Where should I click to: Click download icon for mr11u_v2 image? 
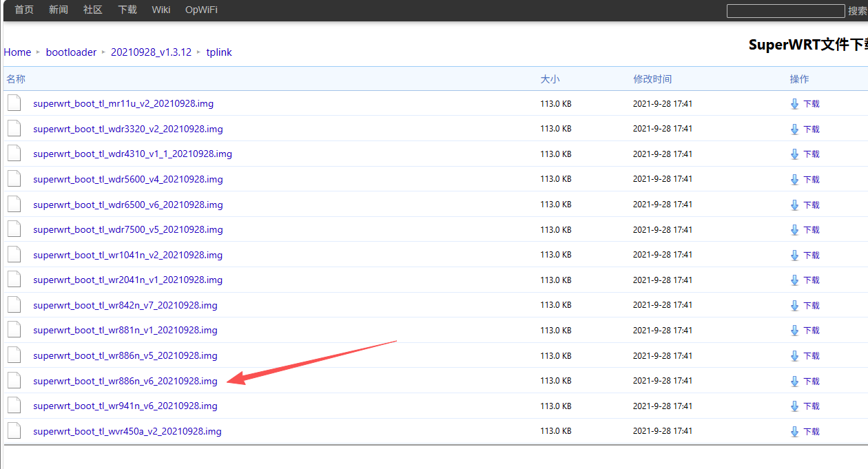794,104
